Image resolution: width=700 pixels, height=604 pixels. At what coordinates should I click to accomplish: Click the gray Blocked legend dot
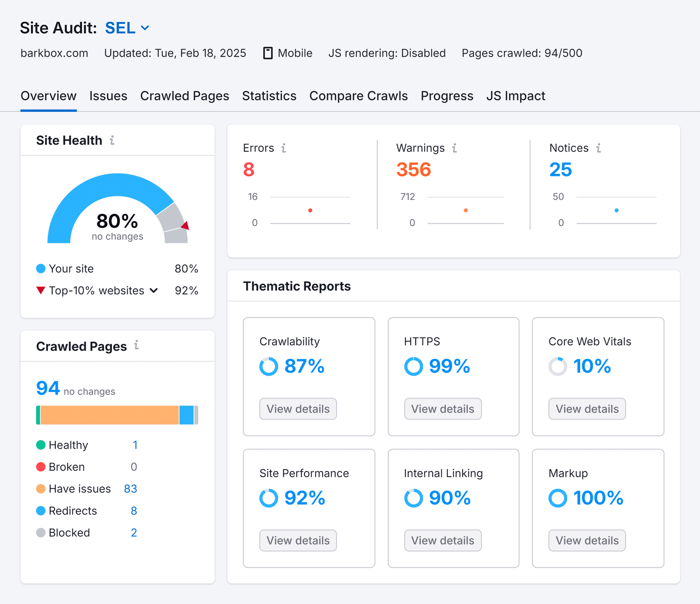tap(41, 533)
